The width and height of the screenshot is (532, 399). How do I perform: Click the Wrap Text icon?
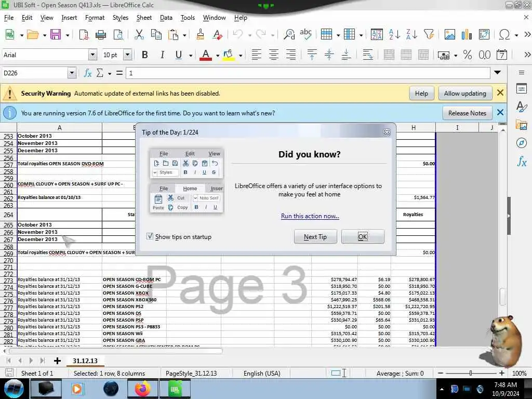click(368, 55)
